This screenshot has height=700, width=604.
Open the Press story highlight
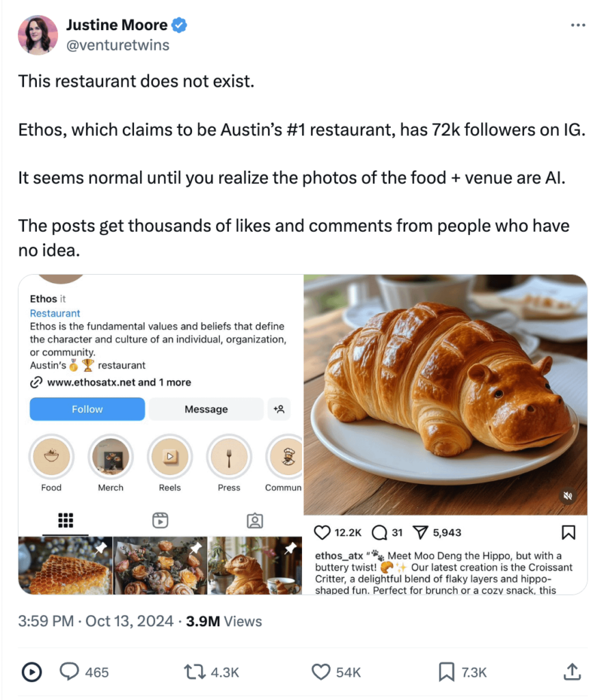click(229, 458)
